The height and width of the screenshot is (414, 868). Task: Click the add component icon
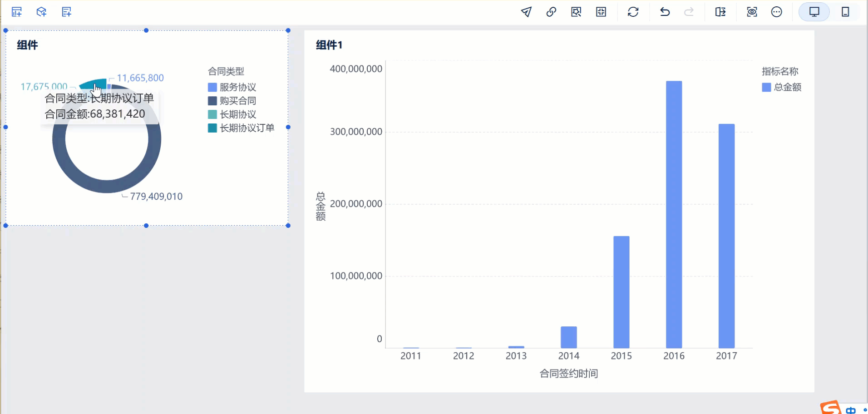17,12
